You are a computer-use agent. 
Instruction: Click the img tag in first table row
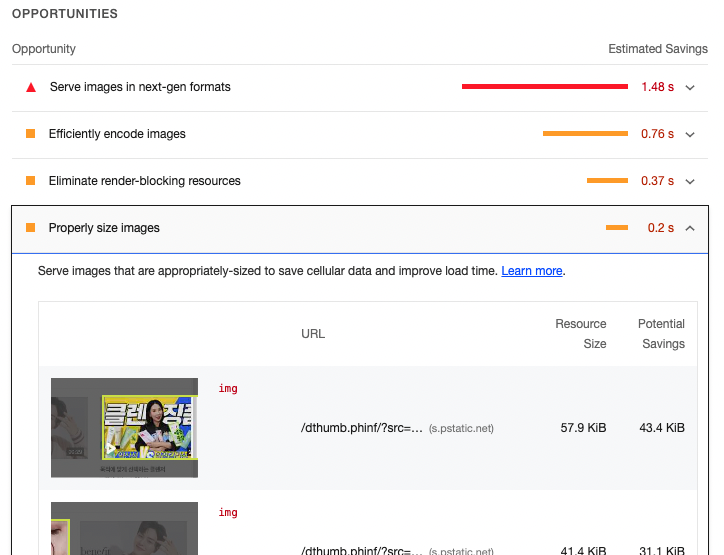228,388
